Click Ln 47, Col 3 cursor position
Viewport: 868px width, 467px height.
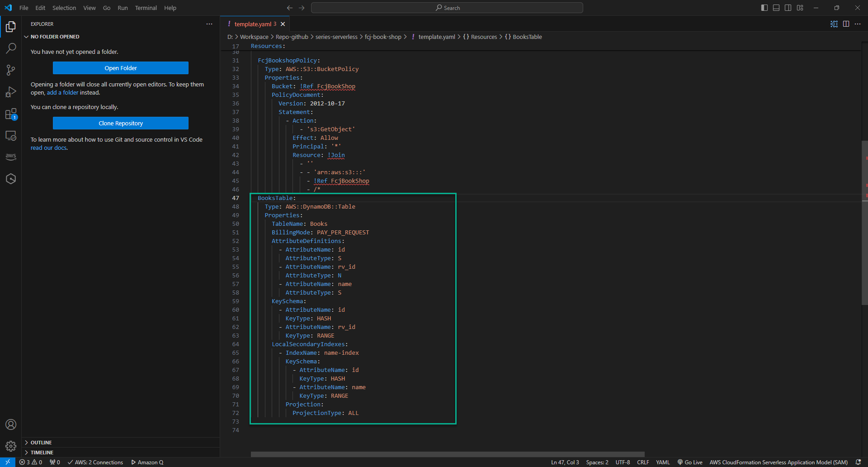click(565, 462)
